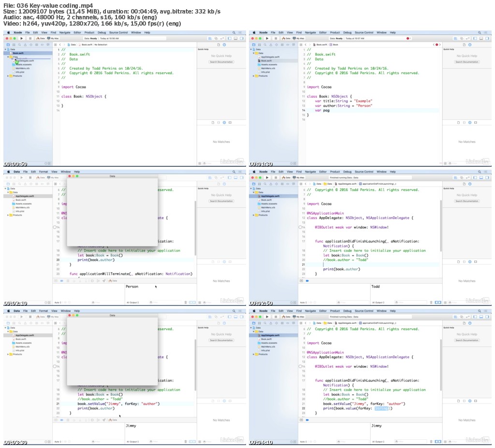The width and height of the screenshot is (495, 448).
Task: In the 00:01:30 frame, select the Project navigator folder icon
Action: [x=254, y=45]
